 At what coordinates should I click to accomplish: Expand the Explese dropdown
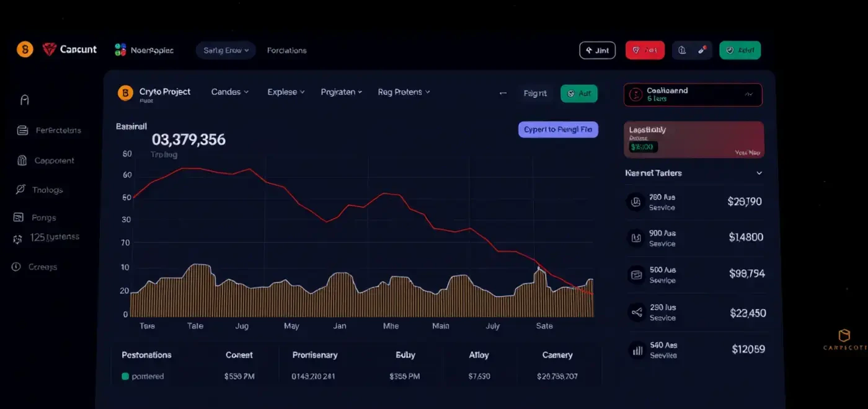point(286,92)
